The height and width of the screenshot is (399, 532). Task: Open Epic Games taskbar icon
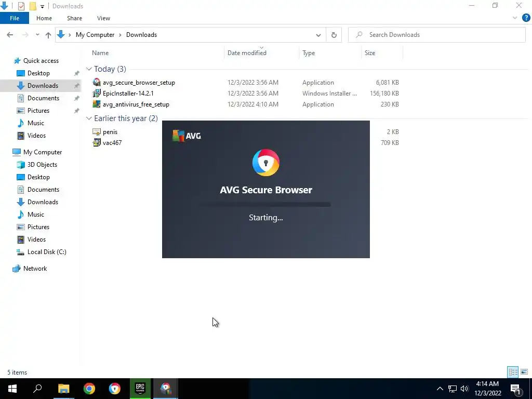(140, 389)
